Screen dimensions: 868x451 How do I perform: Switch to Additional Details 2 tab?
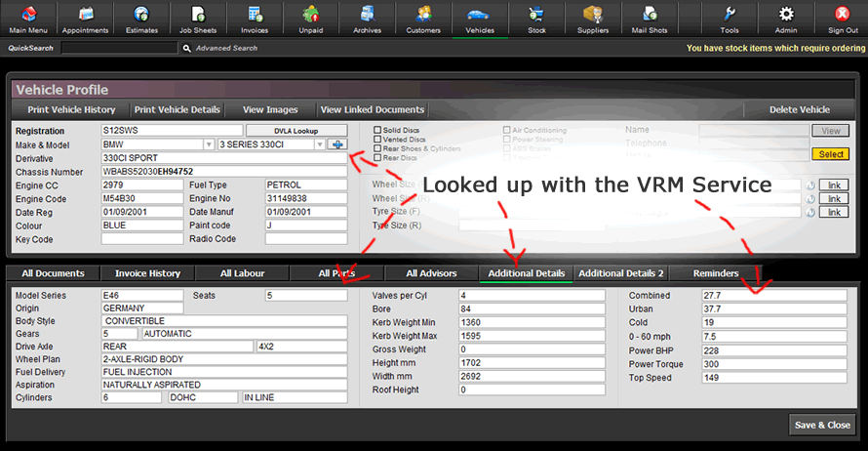[621, 273]
